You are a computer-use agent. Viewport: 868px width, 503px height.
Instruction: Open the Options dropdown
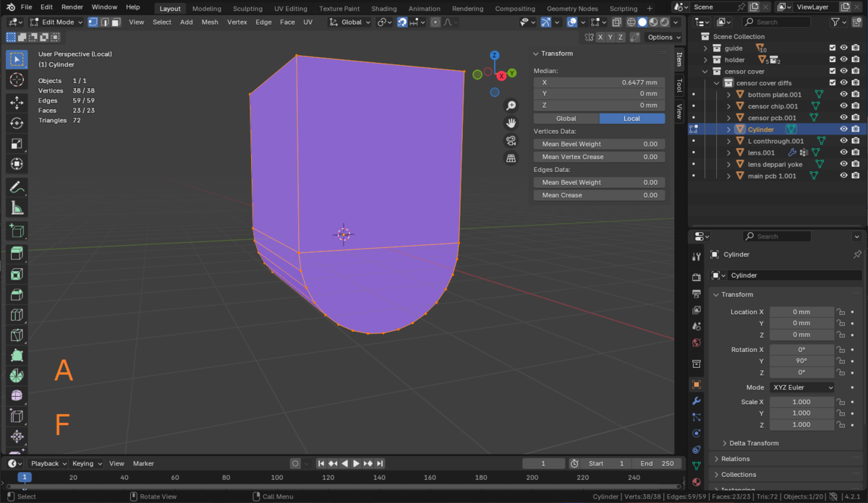point(663,37)
